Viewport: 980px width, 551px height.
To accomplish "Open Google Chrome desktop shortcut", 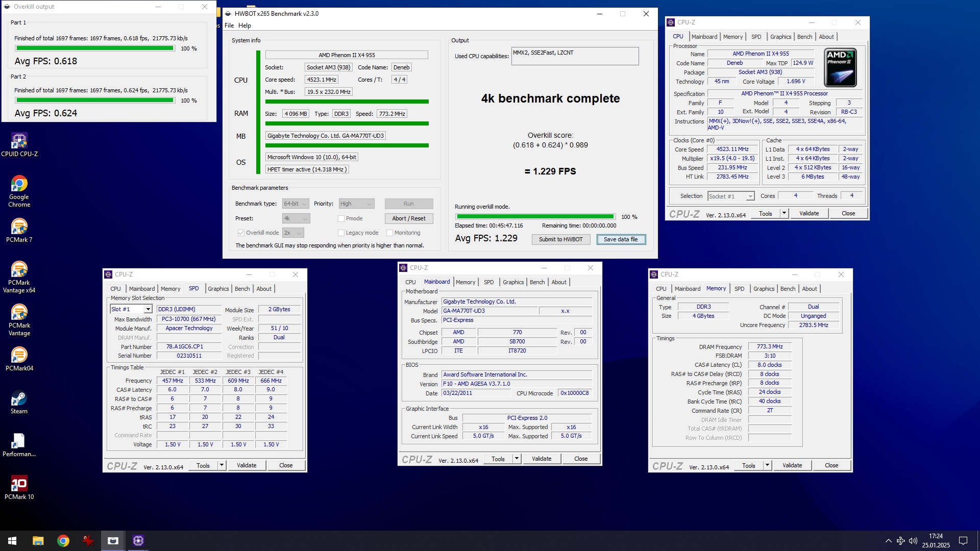I will [x=19, y=191].
